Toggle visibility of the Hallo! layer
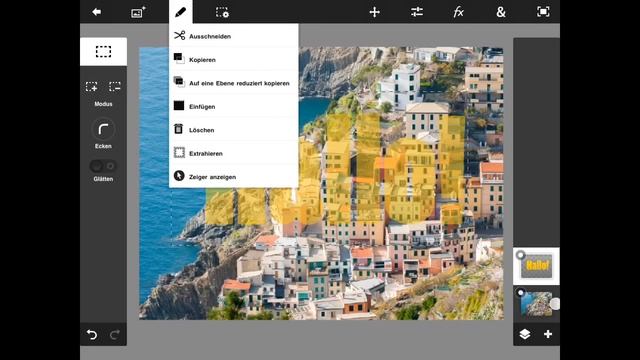Screen dimensions: 640x360 click(520, 255)
